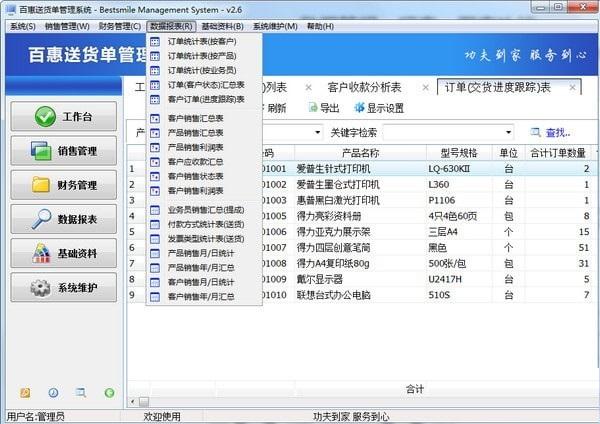Select 付款方式统计表(送货) menu entry
The image size is (600, 424).
click(x=206, y=224)
